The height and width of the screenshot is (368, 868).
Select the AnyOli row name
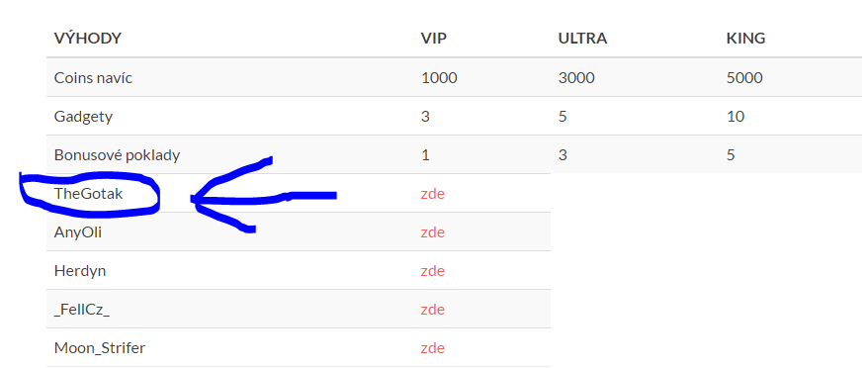click(78, 232)
